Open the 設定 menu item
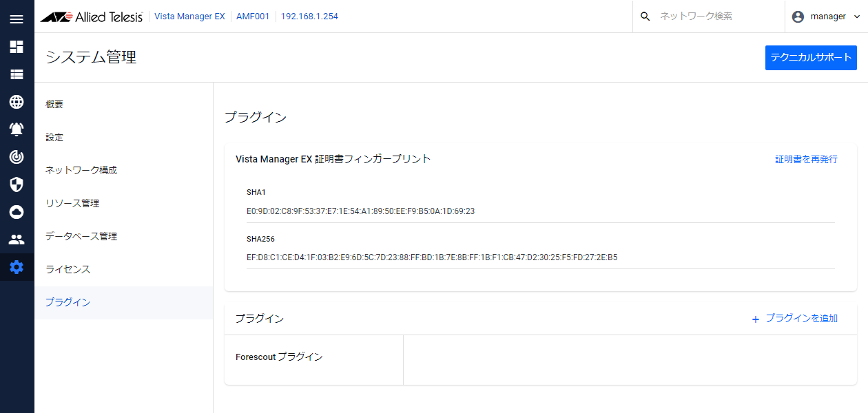 coord(124,138)
